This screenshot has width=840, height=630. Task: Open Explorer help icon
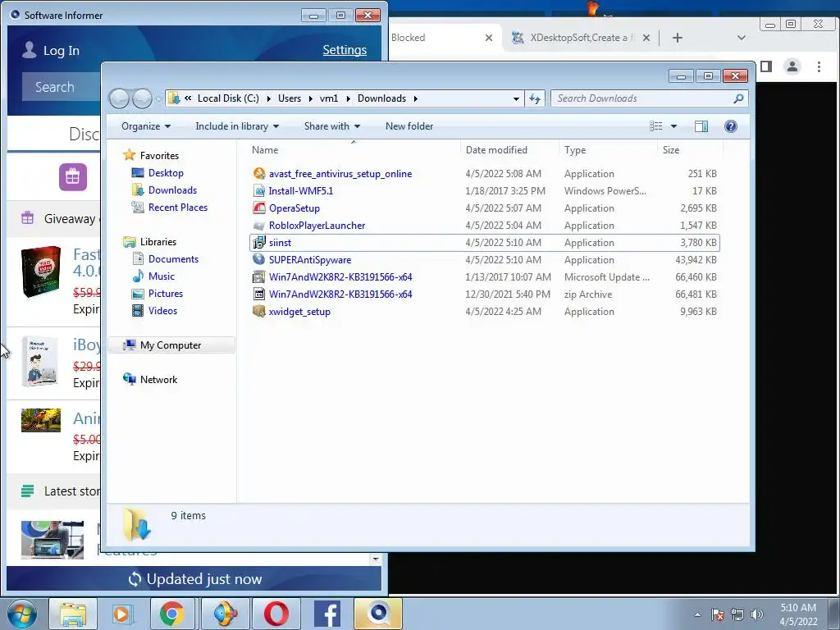tap(730, 126)
